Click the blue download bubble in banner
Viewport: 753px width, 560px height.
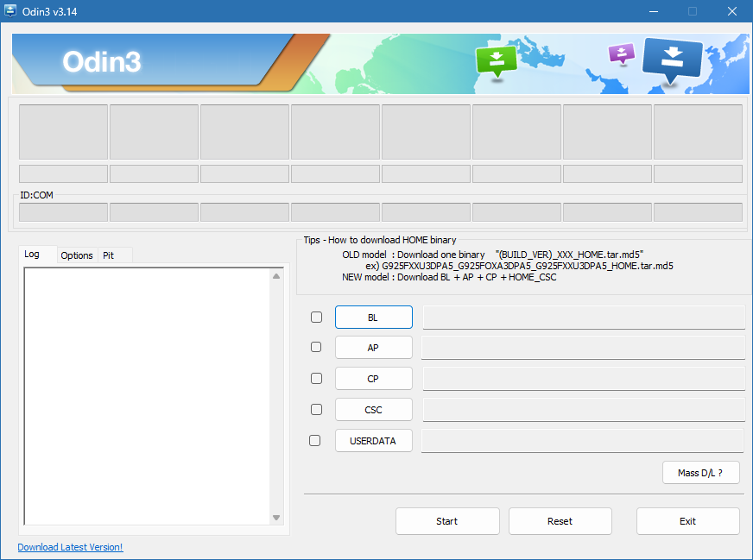[x=673, y=60]
